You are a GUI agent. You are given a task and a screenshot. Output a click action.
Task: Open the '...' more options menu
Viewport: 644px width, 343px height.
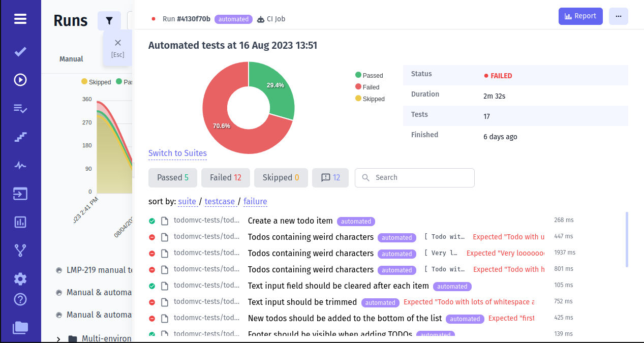(618, 16)
